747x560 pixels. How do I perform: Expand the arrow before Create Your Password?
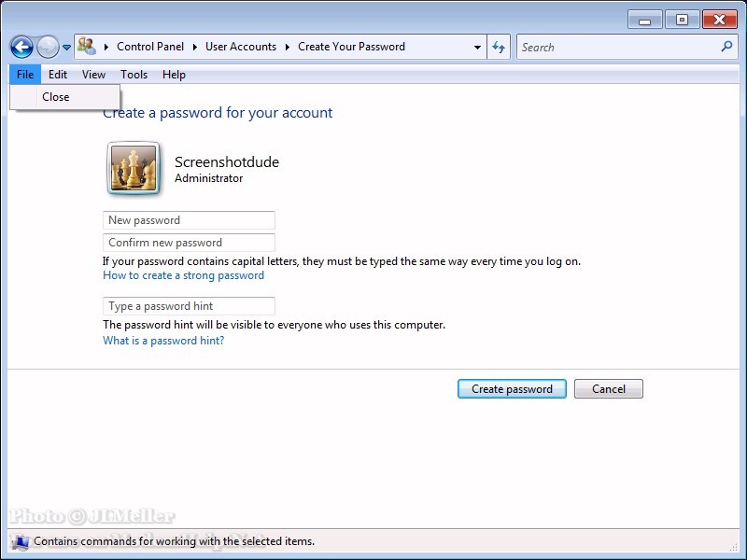[x=288, y=47]
